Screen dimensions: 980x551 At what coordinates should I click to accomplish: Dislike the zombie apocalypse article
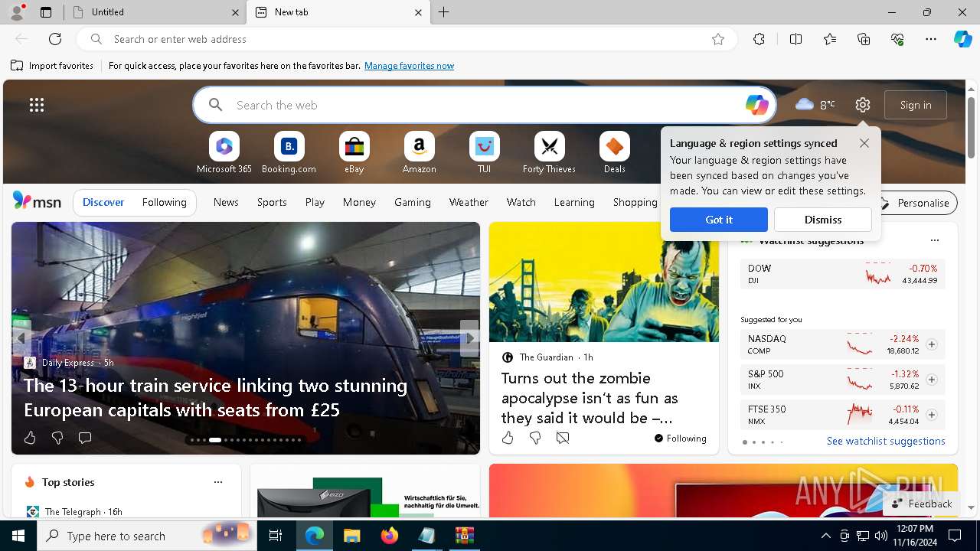pos(535,438)
